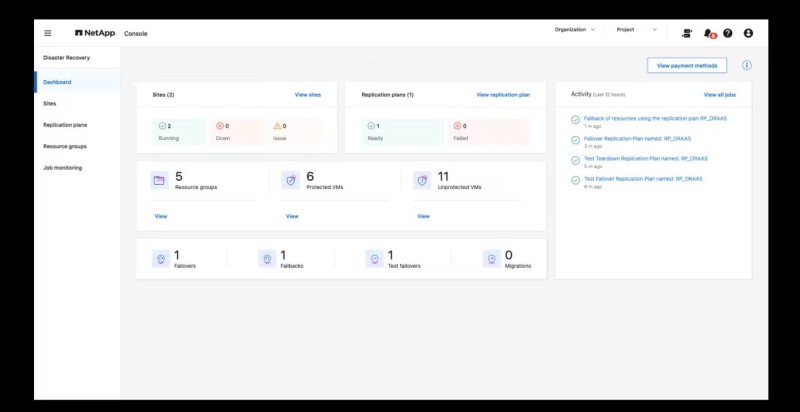This screenshot has width=800, height=412.
Task: Open the notifications bell icon
Action: pyautogui.click(x=709, y=32)
